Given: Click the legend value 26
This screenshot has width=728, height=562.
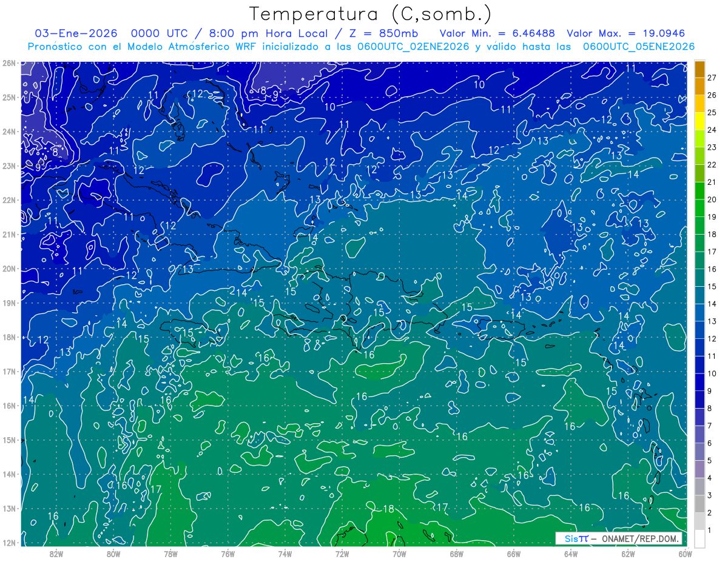Looking at the screenshot, I should [x=712, y=95].
